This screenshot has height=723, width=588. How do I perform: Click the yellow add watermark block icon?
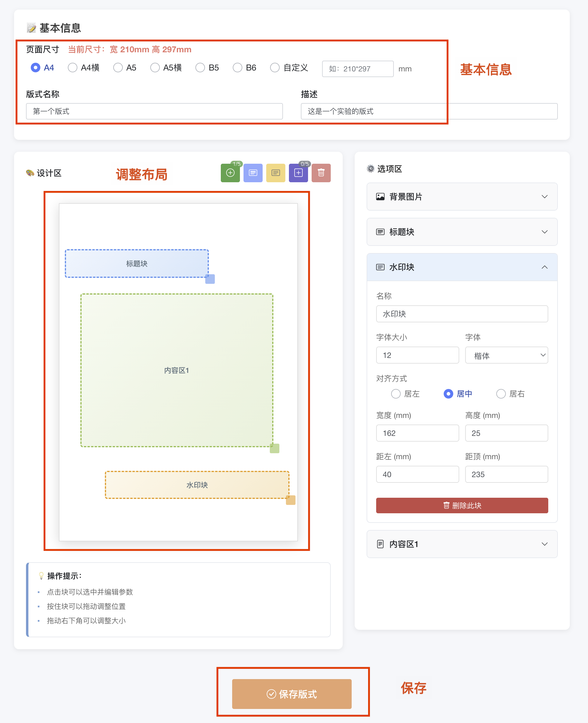pos(275,173)
